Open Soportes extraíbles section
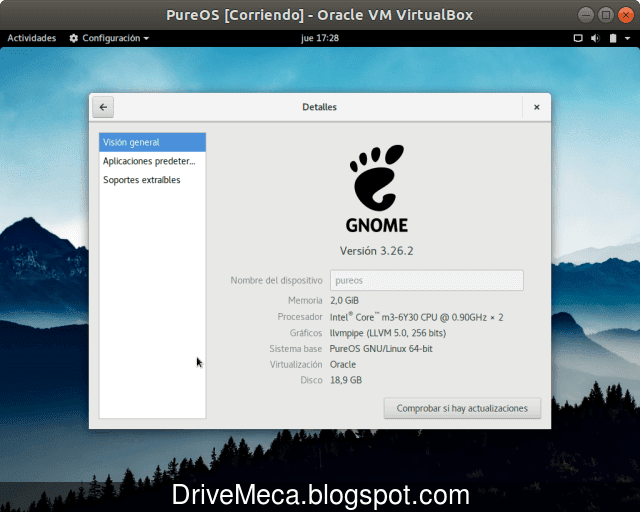This screenshot has width=640, height=512. coord(152,180)
